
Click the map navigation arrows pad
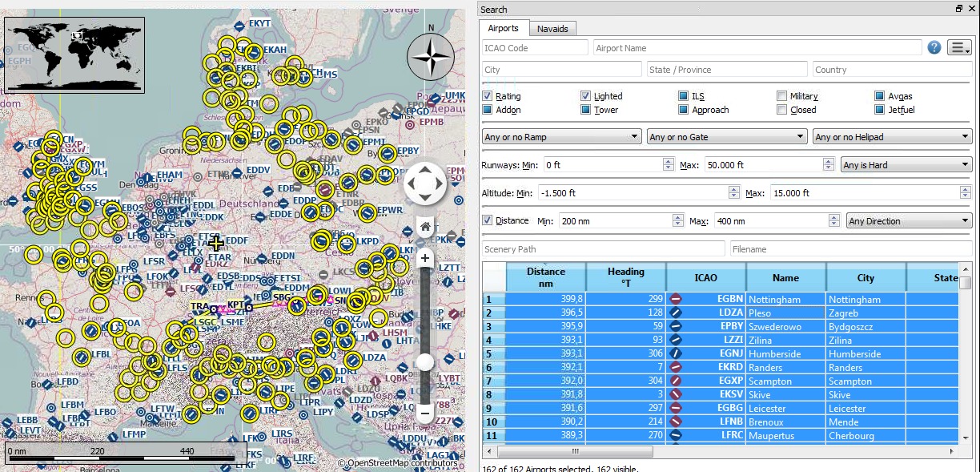[x=425, y=184]
